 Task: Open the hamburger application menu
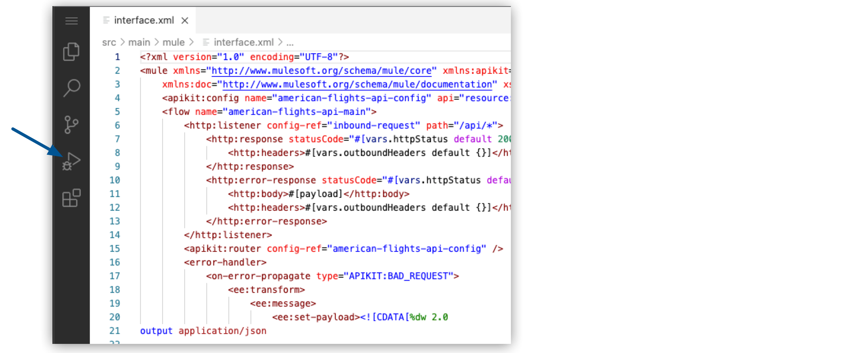72,22
